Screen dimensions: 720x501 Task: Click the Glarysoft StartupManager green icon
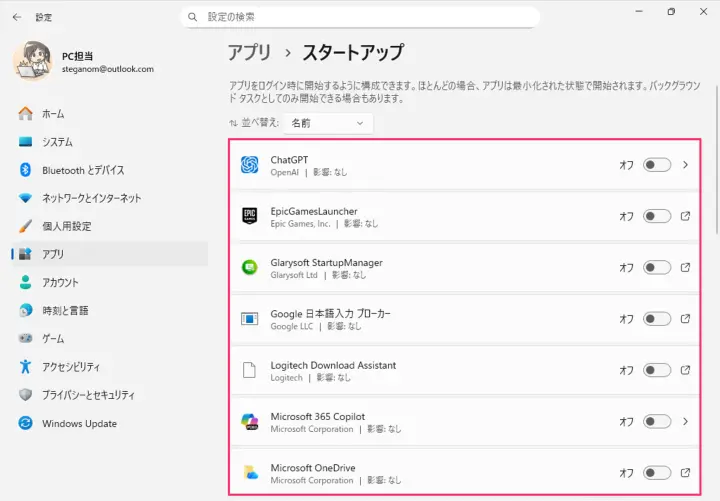[x=250, y=267]
